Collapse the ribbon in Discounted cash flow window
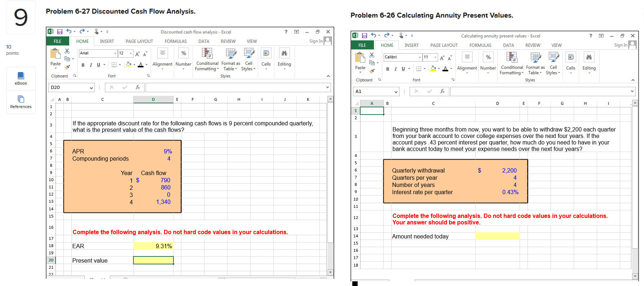Screen dimensions: 644x286 (328, 76)
